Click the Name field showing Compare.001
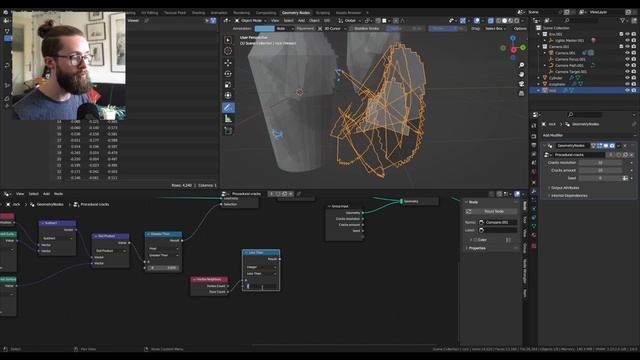 pos(498,222)
